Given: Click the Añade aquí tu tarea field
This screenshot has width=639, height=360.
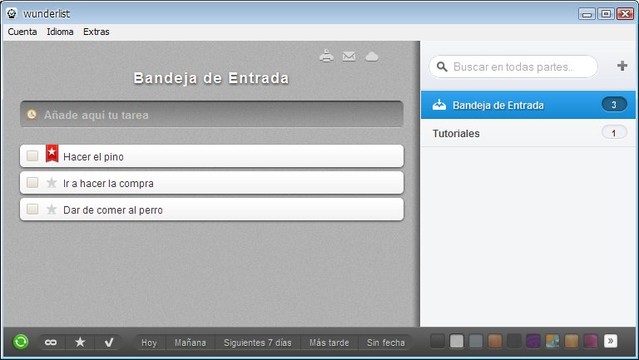Looking at the screenshot, I should pos(212,114).
